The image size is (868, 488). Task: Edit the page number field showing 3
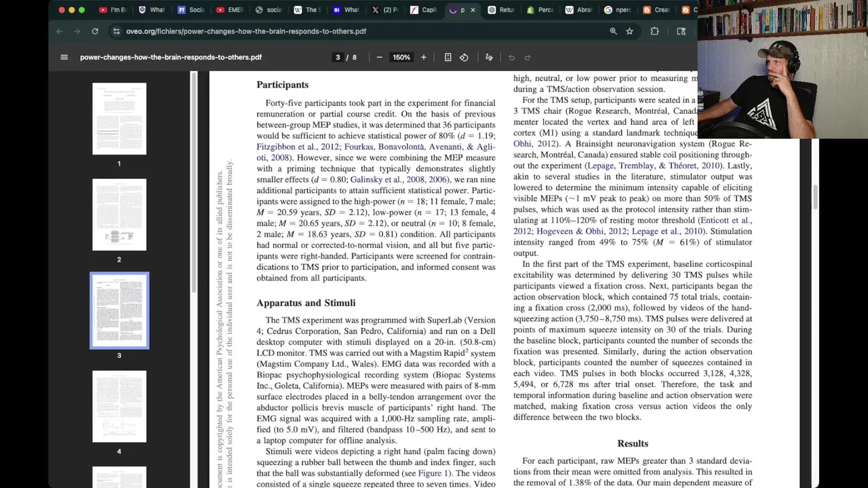coord(338,58)
